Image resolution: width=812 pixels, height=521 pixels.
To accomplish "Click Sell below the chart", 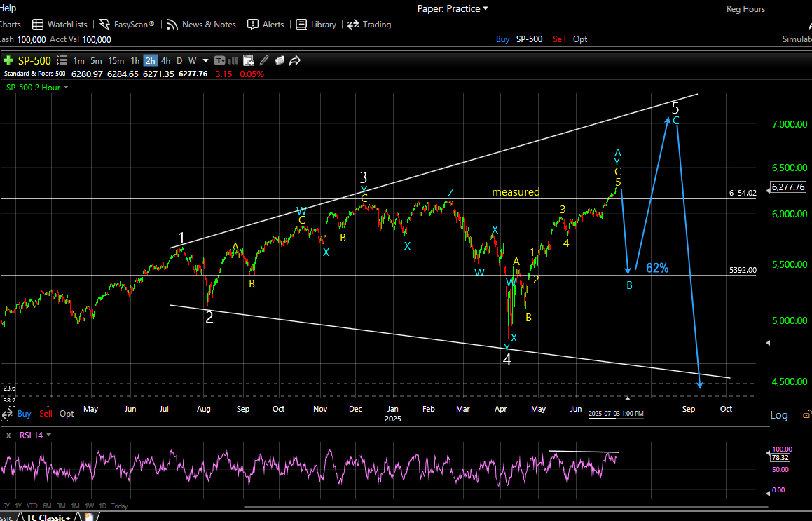I will point(46,414).
